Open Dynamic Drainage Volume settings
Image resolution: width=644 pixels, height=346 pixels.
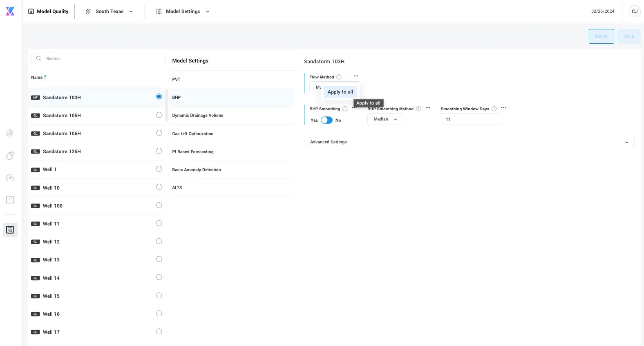[x=232, y=115]
